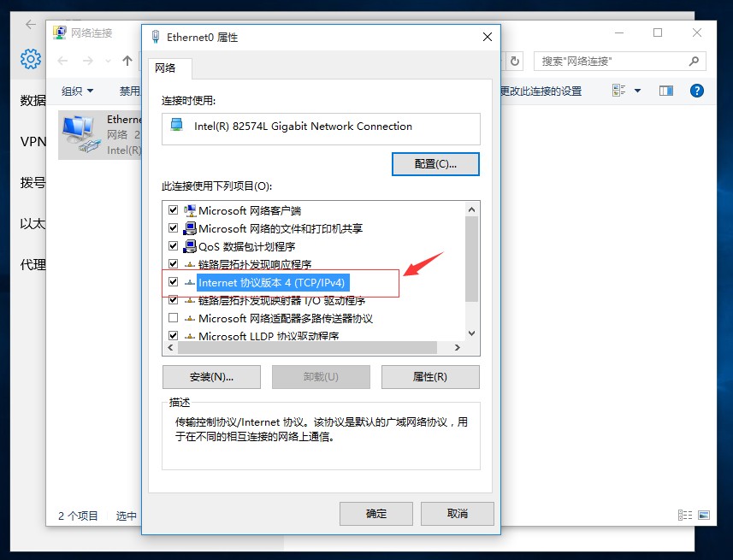The height and width of the screenshot is (560, 733).
Task: Switch to large icons view icon
Action: click(x=704, y=516)
